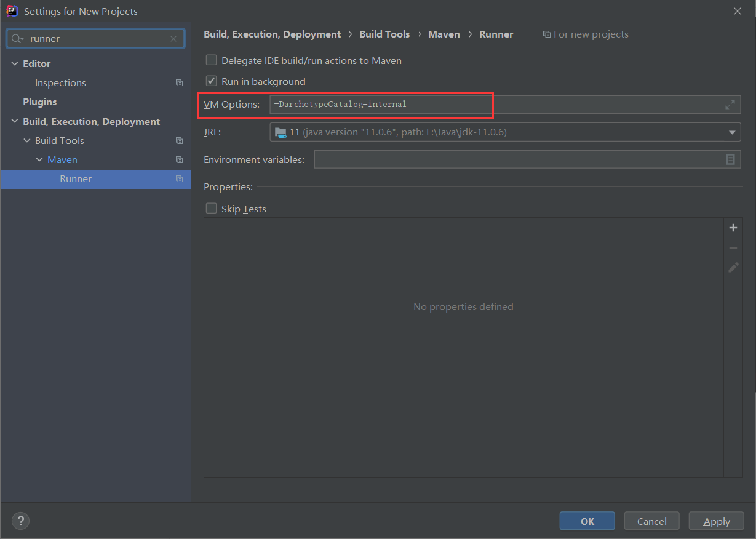Collapse the Build Tools node
Viewport: 756px width, 539px height.
[27, 141]
